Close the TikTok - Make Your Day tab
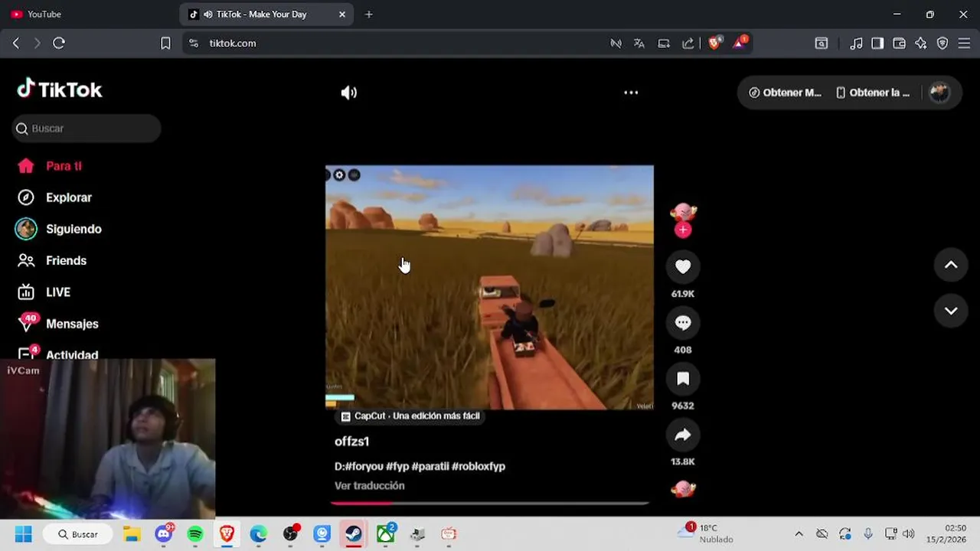Image resolution: width=980 pixels, height=551 pixels. click(x=342, y=14)
